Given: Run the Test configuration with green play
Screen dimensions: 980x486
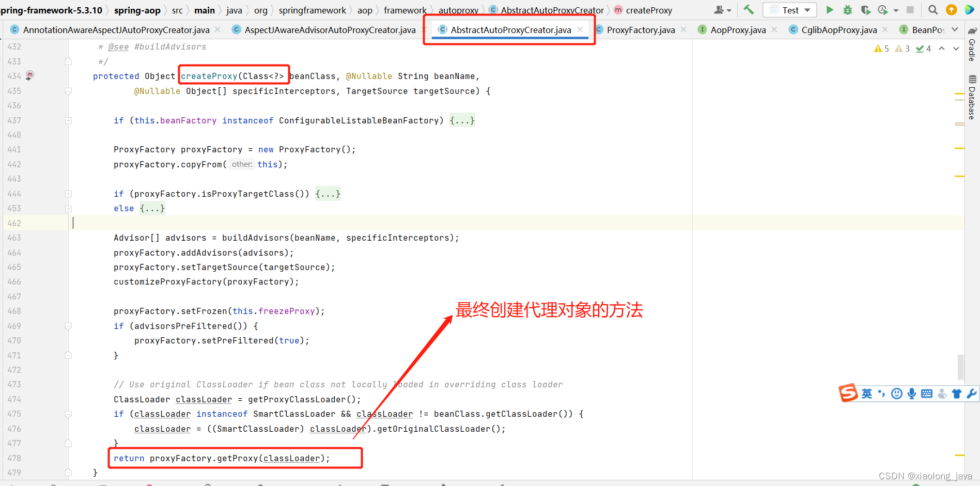Looking at the screenshot, I should (830, 10).
